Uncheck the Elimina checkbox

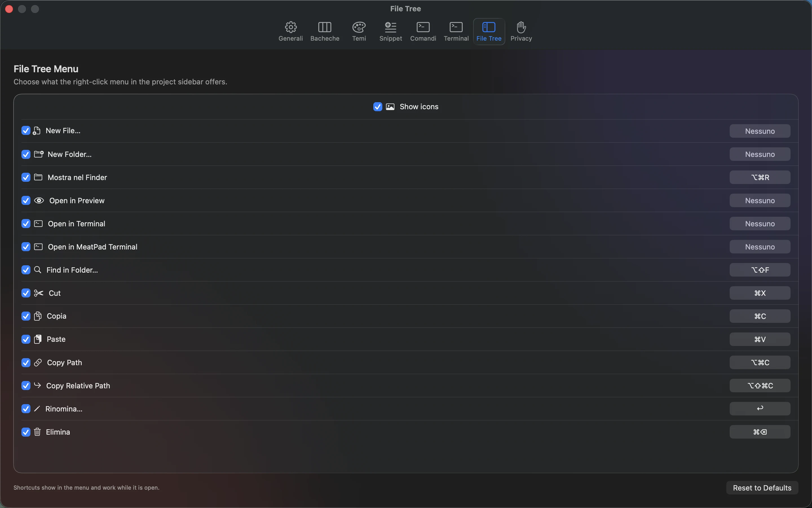(26, 432)
